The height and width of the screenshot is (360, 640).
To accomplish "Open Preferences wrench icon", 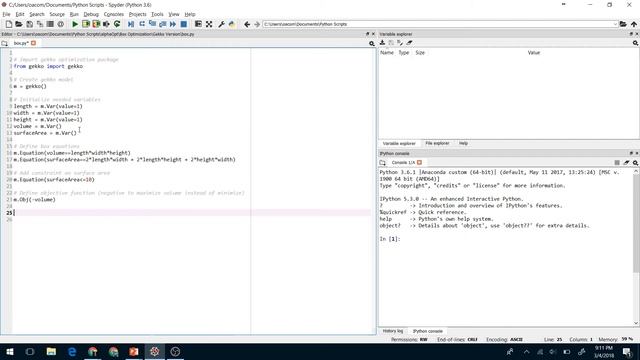I will tap(221, 24).
